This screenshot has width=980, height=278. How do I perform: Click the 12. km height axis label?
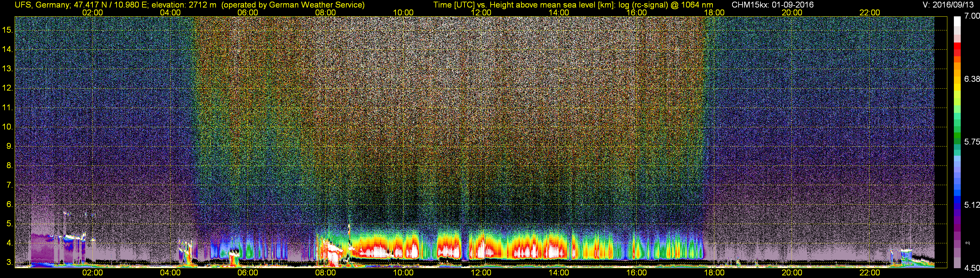click(x=8, y=88)
